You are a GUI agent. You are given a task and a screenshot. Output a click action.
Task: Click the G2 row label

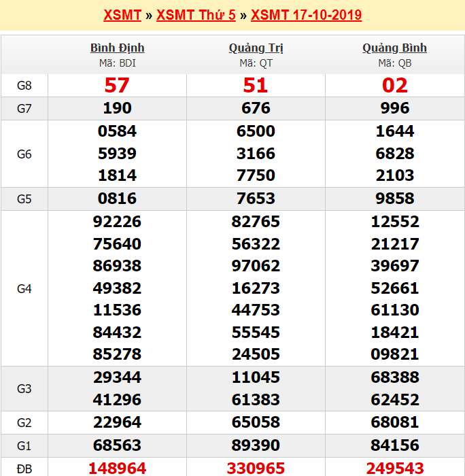(24, 423)
